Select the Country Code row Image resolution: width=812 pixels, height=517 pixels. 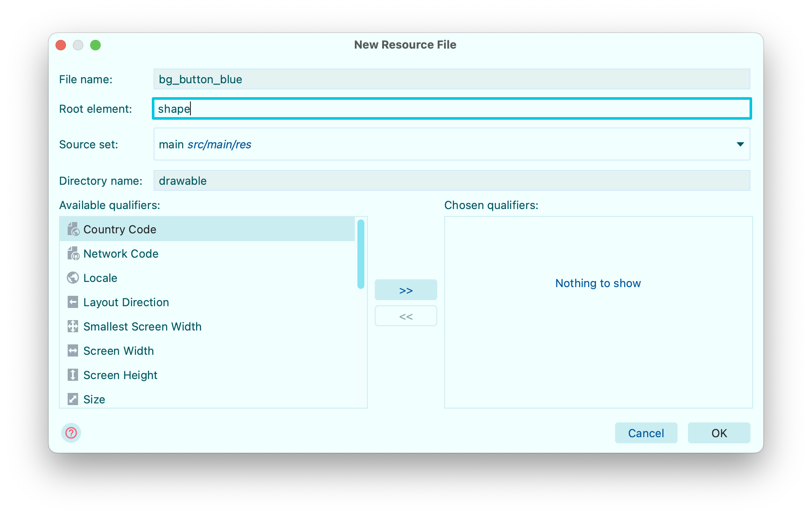207,229
